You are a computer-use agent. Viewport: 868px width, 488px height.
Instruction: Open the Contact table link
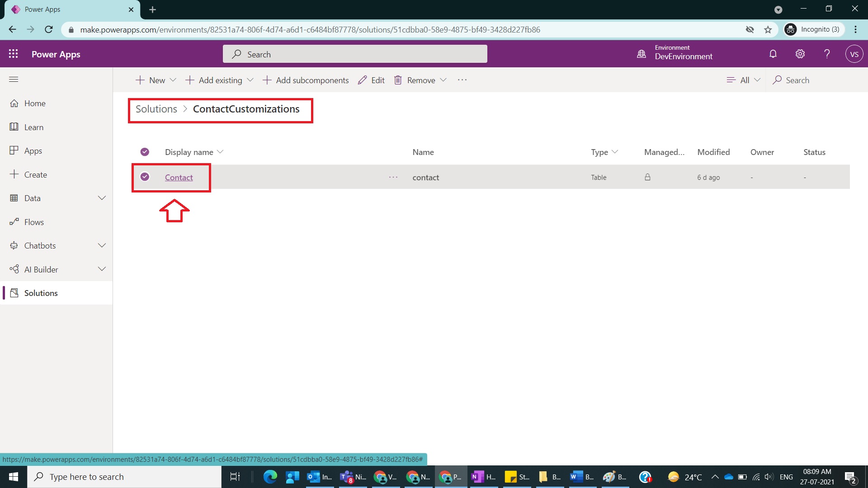coord(179,178)
